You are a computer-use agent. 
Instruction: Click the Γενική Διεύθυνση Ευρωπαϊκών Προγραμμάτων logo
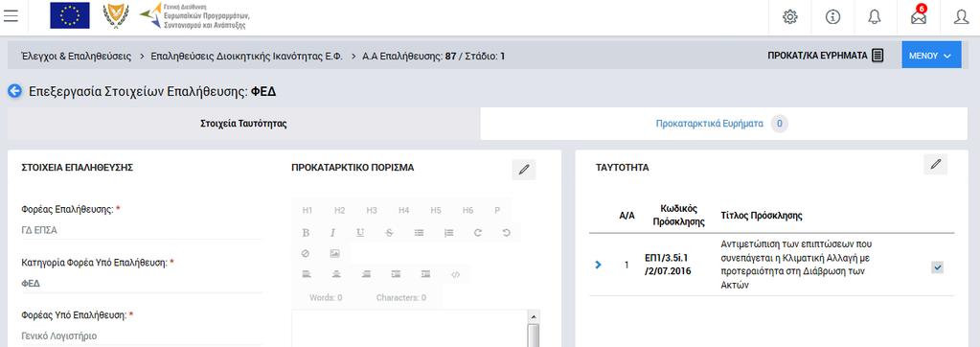(x=194, y=15)
